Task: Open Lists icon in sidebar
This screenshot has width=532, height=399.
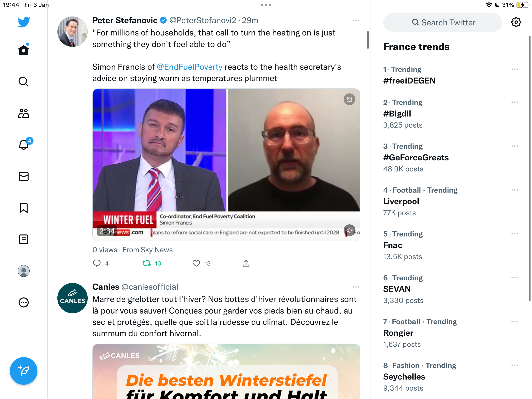Action: click(24, 239)
